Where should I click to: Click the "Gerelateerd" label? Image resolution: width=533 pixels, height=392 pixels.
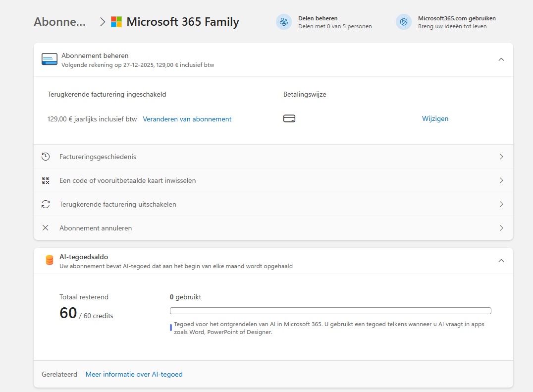click(59, 374)
